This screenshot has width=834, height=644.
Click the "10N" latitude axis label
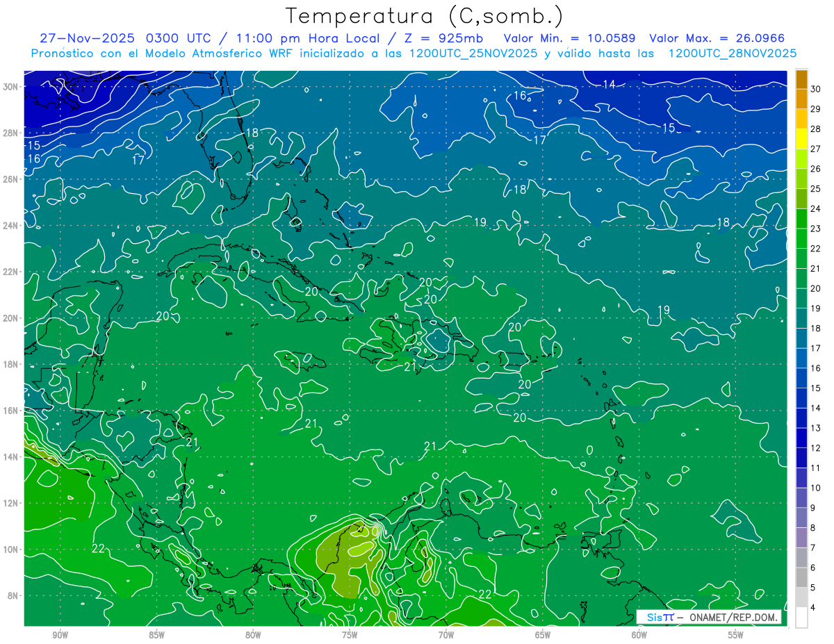point(12,549)
